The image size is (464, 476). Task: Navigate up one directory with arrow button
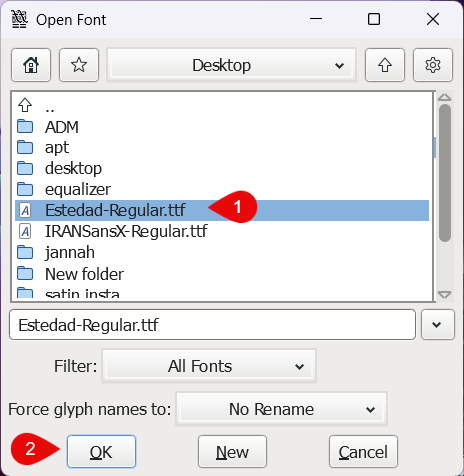coord(385,65)
